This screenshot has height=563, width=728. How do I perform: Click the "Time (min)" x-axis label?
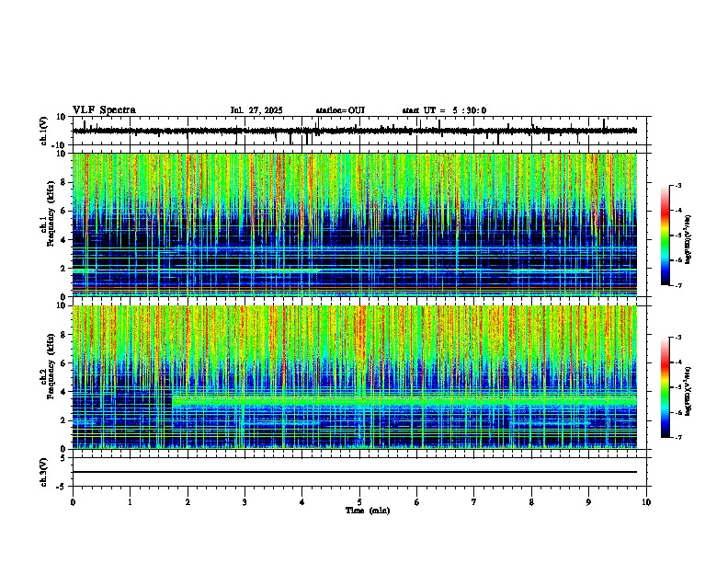[368, 511]
